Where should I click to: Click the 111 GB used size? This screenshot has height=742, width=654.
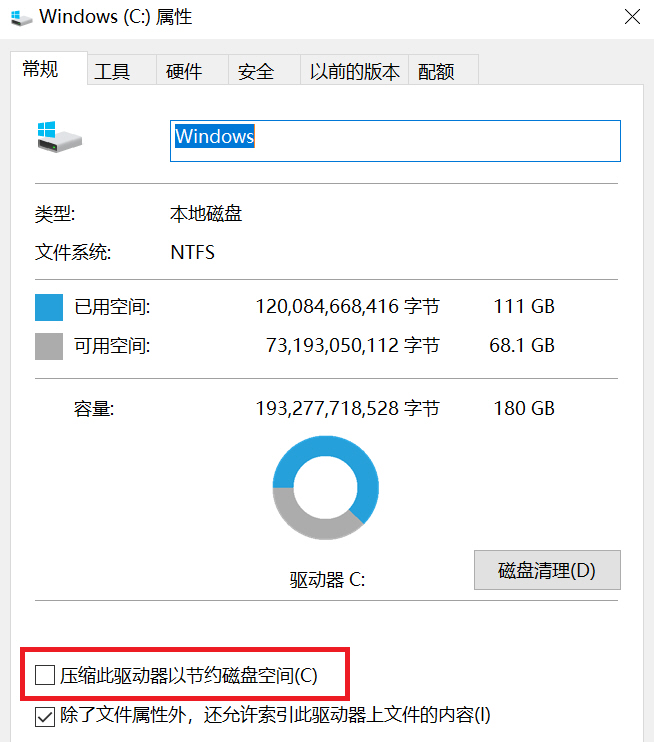point(524,307)
